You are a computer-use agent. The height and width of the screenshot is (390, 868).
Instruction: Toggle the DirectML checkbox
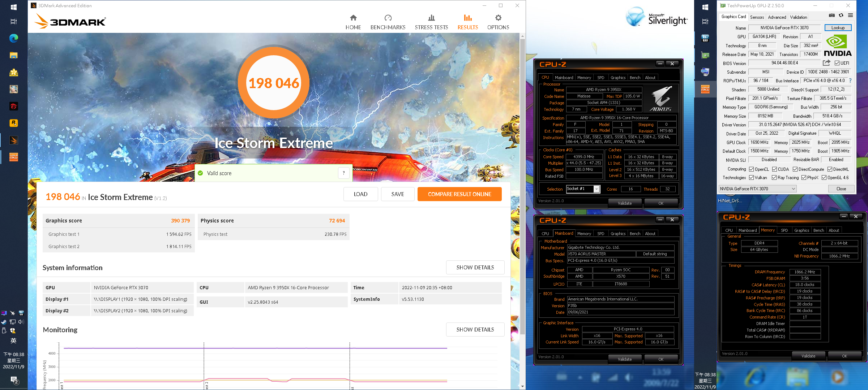[x=830, y=169]
